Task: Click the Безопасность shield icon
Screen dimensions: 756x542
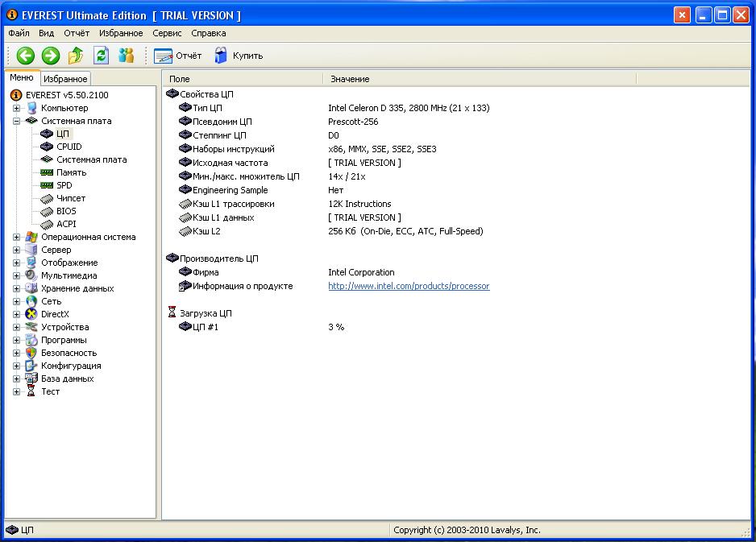Action: (31, 353)
